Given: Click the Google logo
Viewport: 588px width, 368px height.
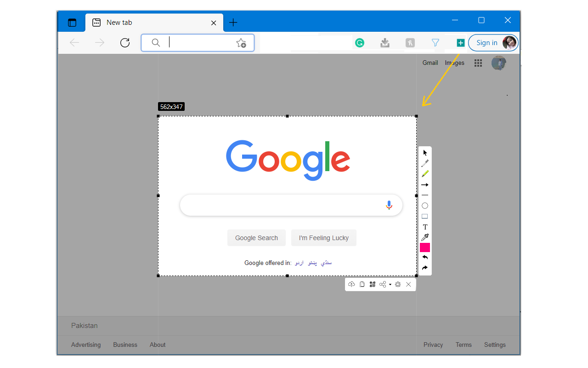Looking at the screenshot, I should [288, 160].
